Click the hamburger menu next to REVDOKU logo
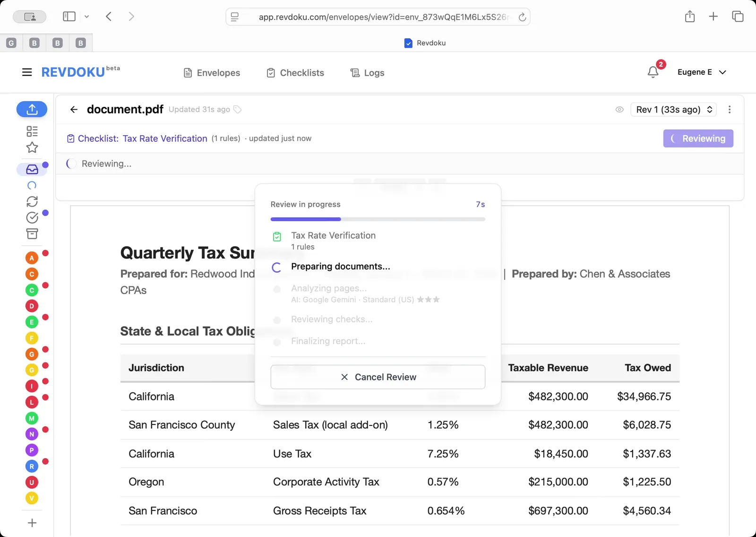756x537 pixels. (27, 72)
